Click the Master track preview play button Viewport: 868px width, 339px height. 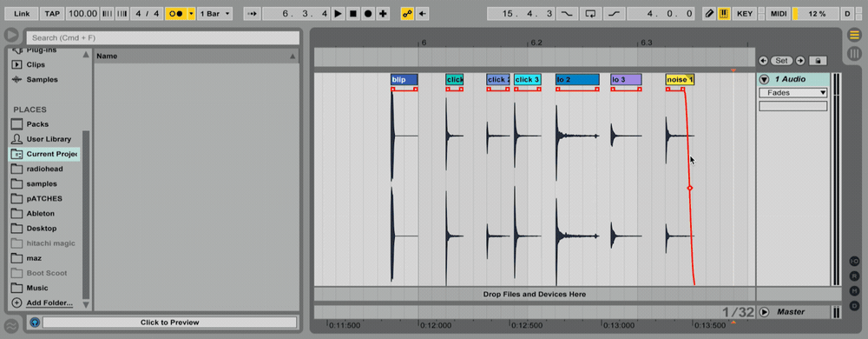click(765, 312)
